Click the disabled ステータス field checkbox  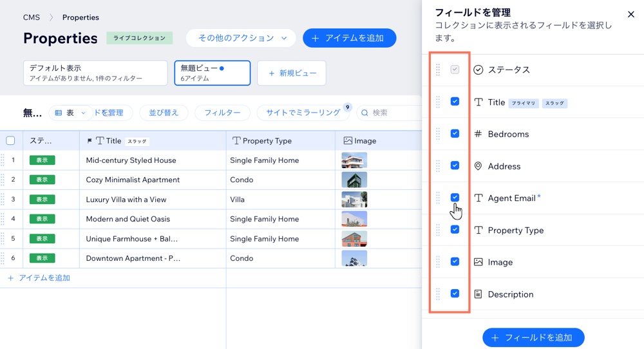[455, 70]
